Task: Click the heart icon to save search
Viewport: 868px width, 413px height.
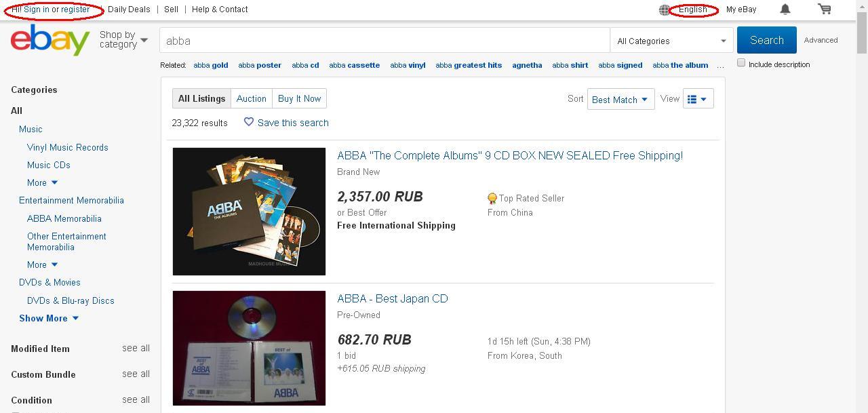Action: pos(249,122)
